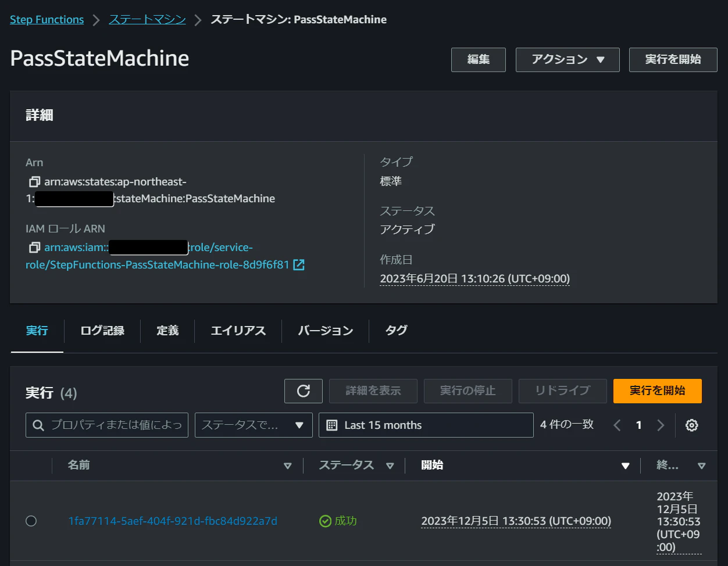Click the 成功 status text
This screenshot has width=728, height=566.
coord(346,521)
